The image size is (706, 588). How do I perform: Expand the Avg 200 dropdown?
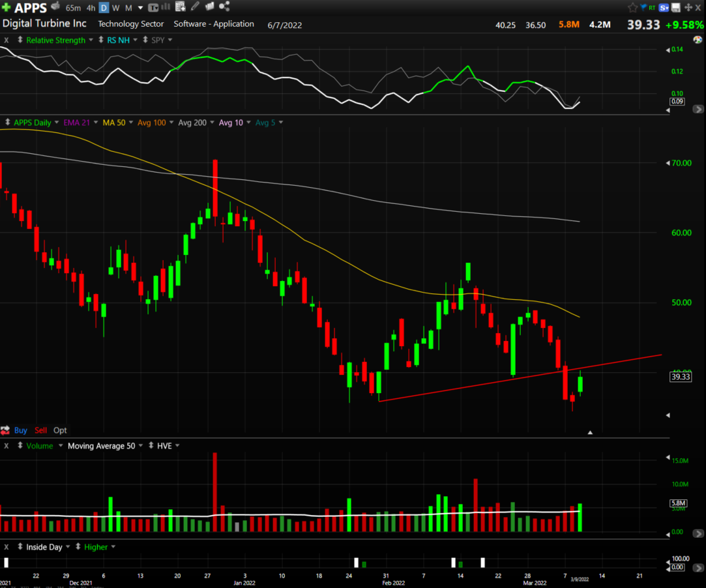pyautogui.click(x=212, y=123)
